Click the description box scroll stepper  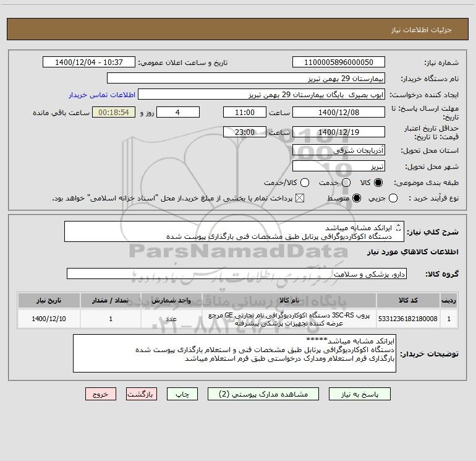point(399,227)
